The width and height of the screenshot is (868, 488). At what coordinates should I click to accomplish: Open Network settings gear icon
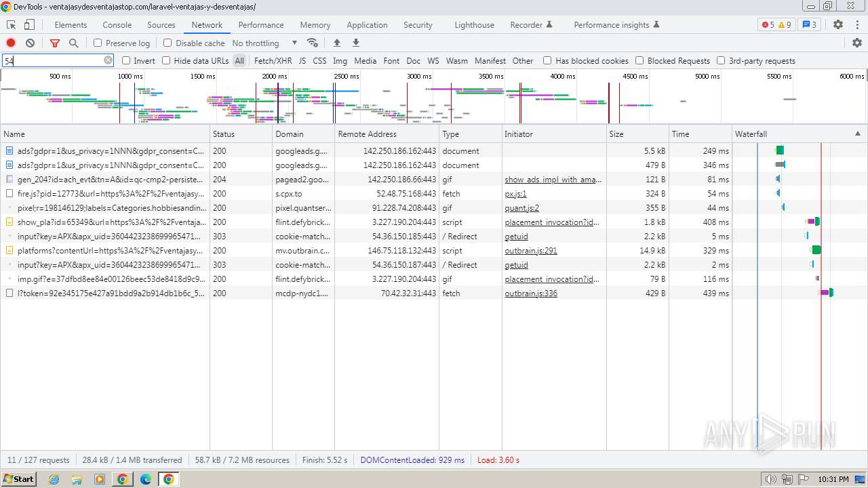point(857,43)
